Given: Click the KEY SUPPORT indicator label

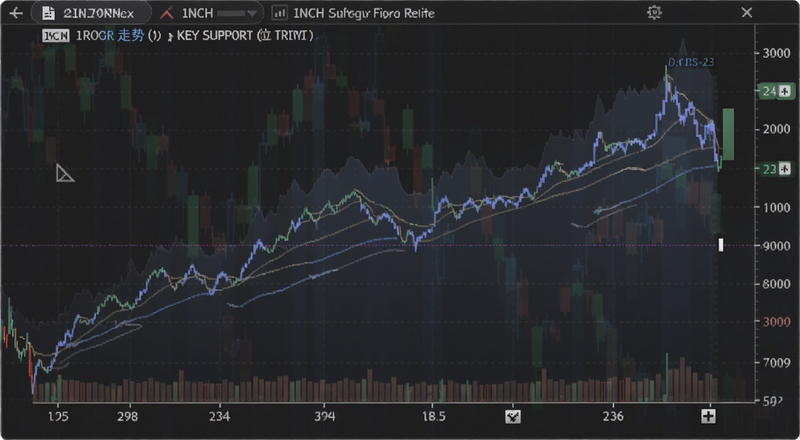Looking at the screenshot, I should coord(215,36).
